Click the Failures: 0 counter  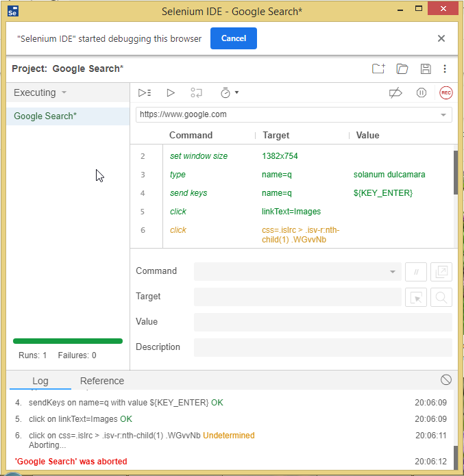coord(77,355)
